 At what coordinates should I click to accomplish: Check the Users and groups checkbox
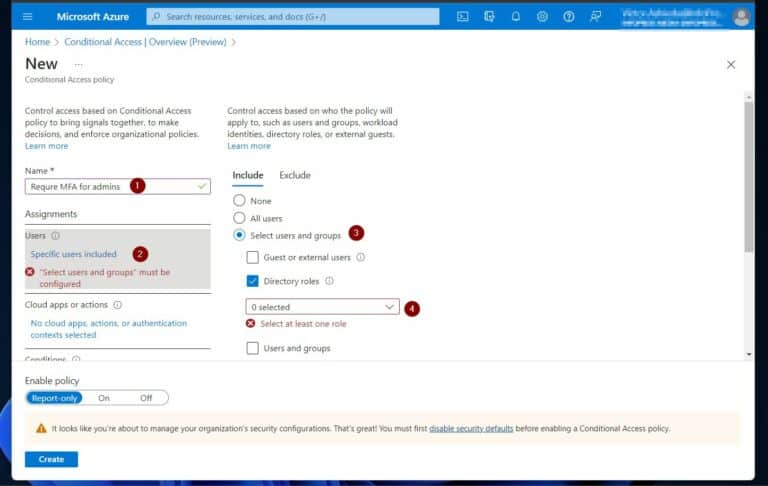pos(252,348)
